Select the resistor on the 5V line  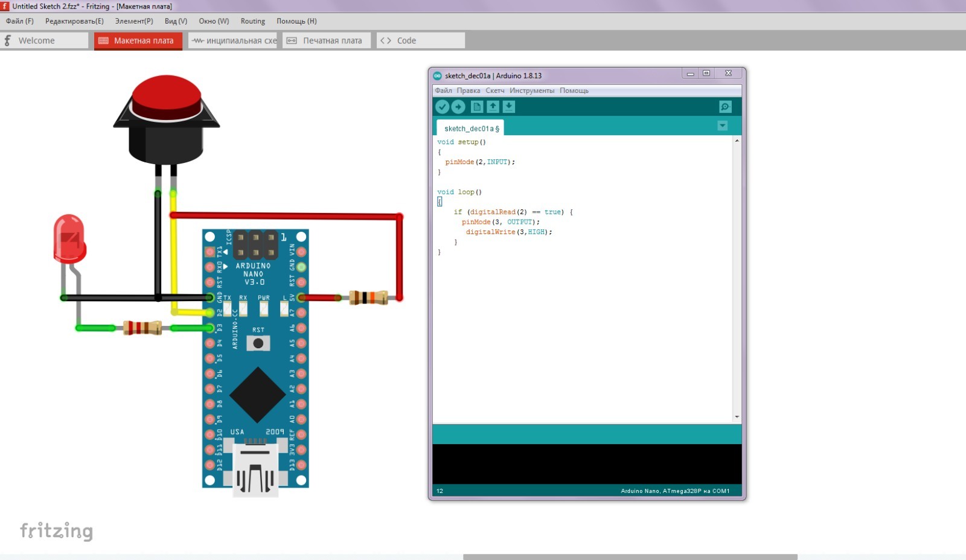pos(368,297)
